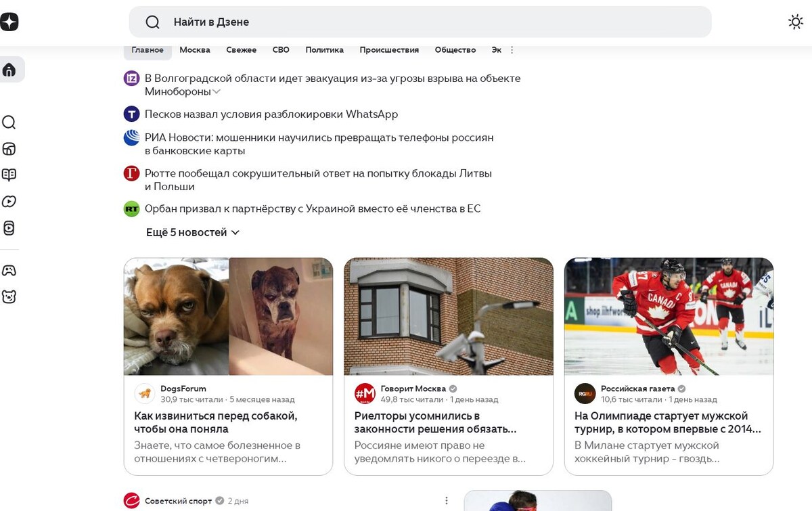Click the Найти в Дзене search field
812x511 pixels.
420,22
